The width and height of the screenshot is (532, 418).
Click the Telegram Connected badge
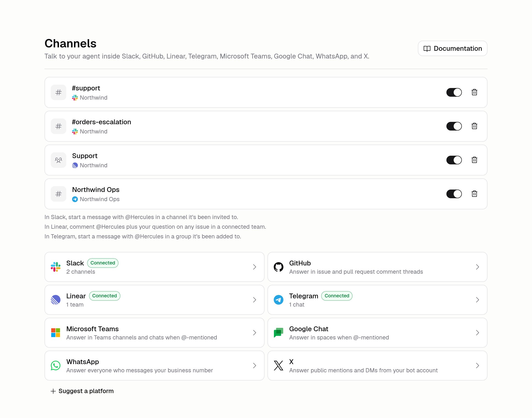point(337,296)
